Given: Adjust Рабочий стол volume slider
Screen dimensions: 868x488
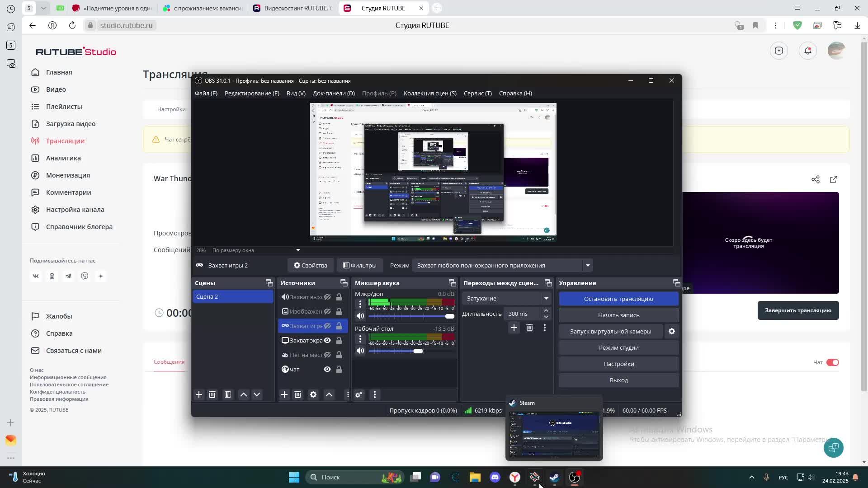Looking at the screenshot, I should click(x=418, y=351).
